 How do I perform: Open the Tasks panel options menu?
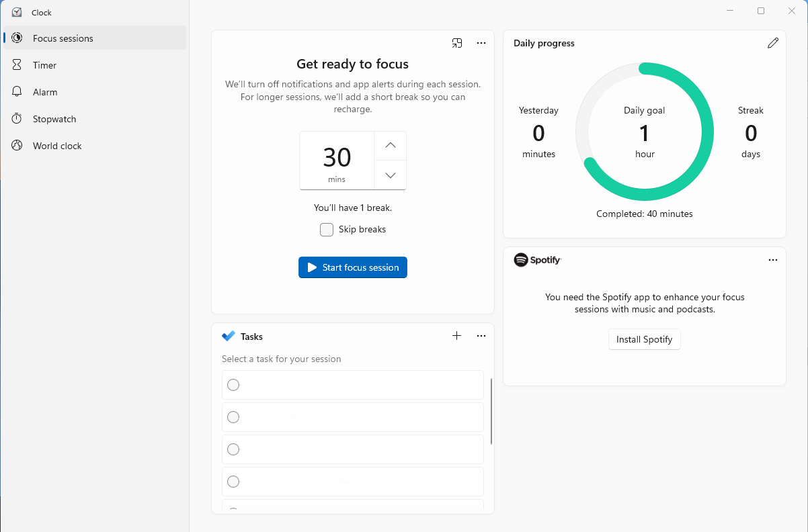click(x=481, y=335)
